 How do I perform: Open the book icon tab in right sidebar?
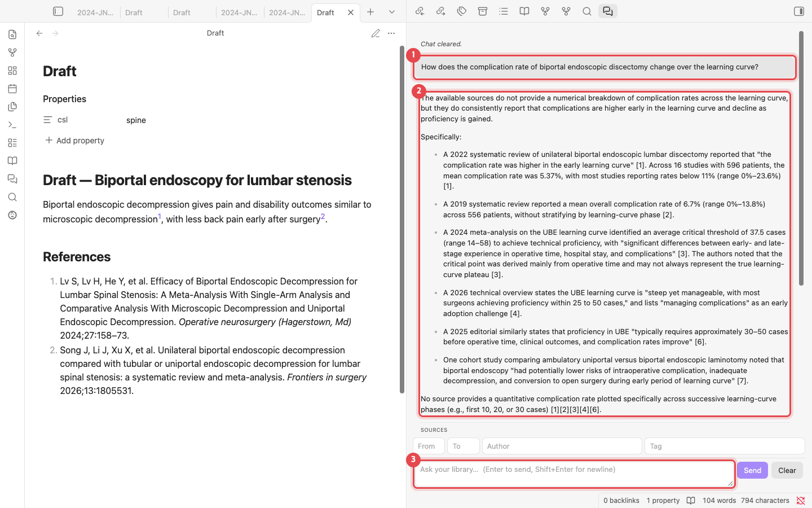click(x=524, y=11)
